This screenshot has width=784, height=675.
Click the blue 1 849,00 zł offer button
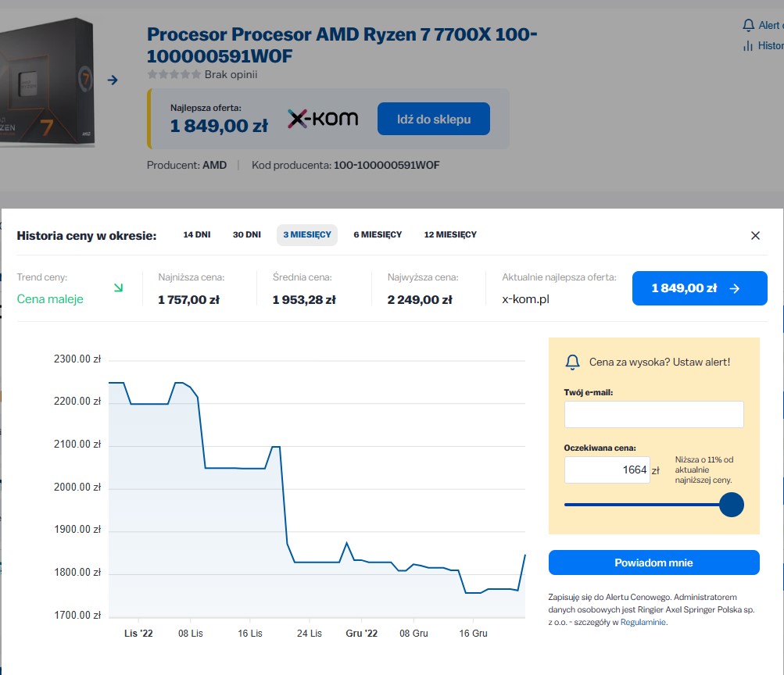(x=700, y=288)
